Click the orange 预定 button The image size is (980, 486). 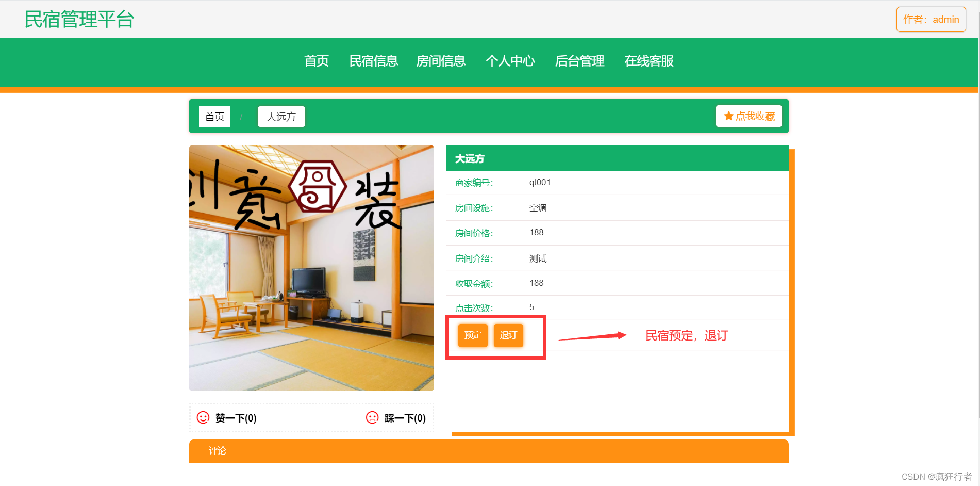click(473, 335)
